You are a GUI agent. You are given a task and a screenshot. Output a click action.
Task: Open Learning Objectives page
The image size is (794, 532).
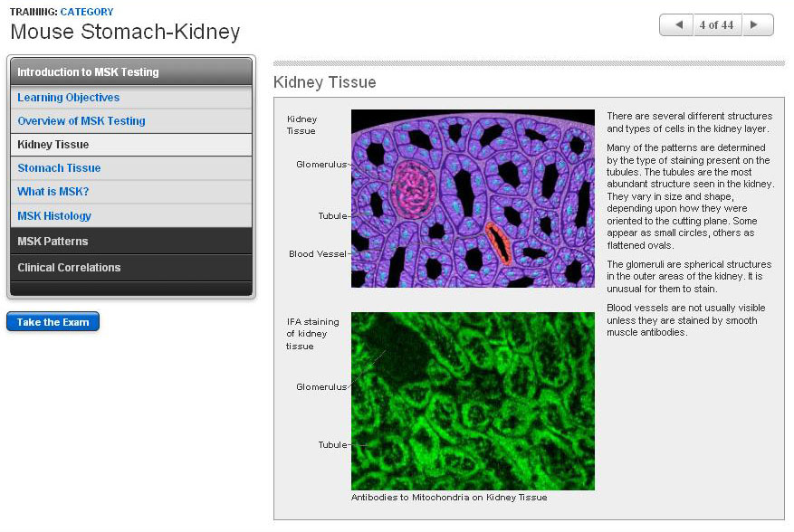pos(69,98)
